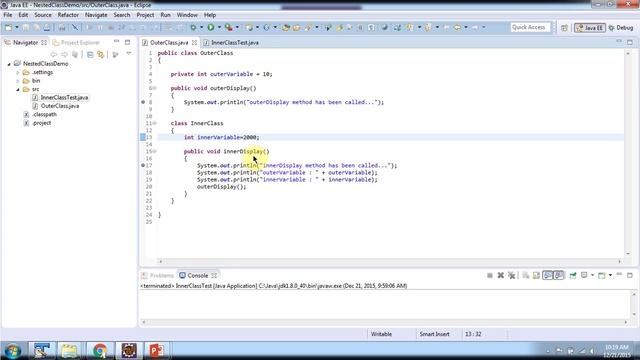The height and width of the screenshot is (360, 640).
Task: Switch to the Project Explorer tab
Action: [x=77, y=42]
